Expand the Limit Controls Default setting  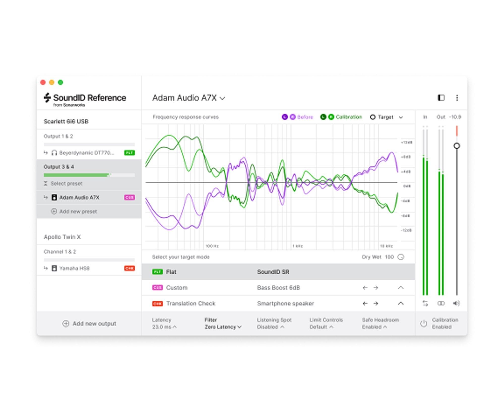(x=326, y=323)
